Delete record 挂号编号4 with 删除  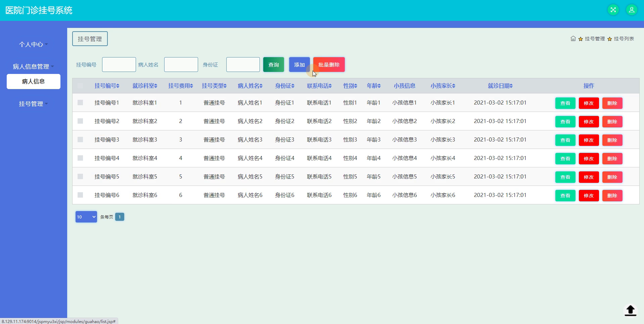pyautogui.click(x=612, y=159)
